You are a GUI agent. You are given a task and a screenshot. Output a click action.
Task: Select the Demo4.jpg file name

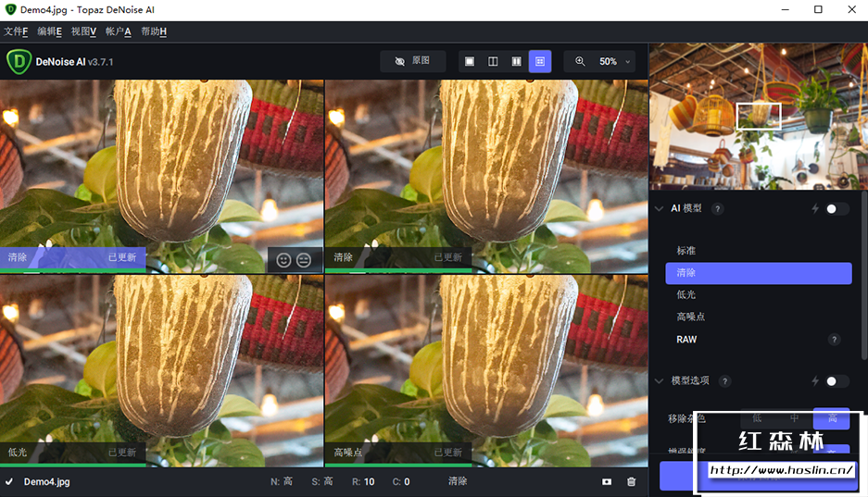[x=46, y=482]
